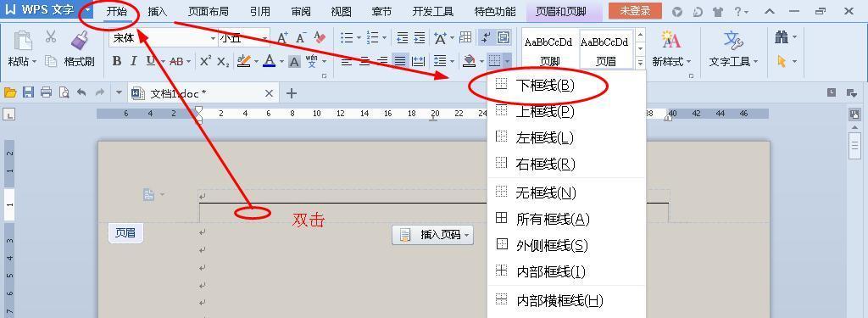Apply subscript X₂ formatting
Screen dimensions: 868x318
pos(223,61)
